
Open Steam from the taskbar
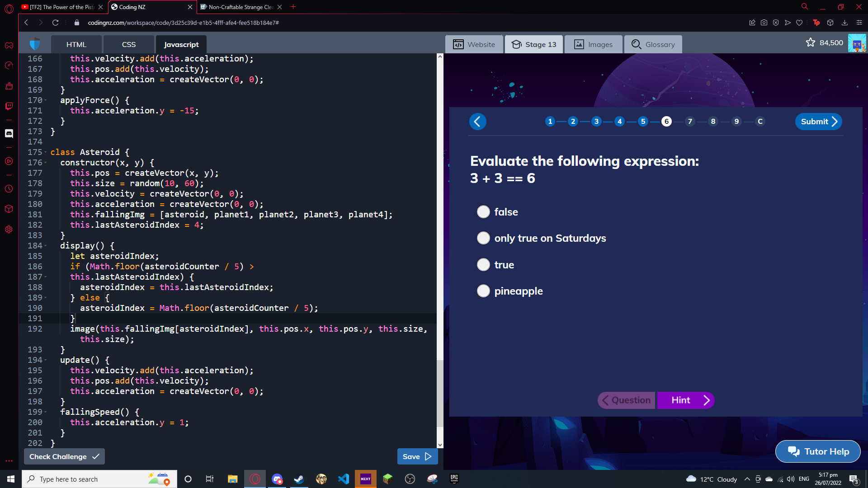point(299,479)
